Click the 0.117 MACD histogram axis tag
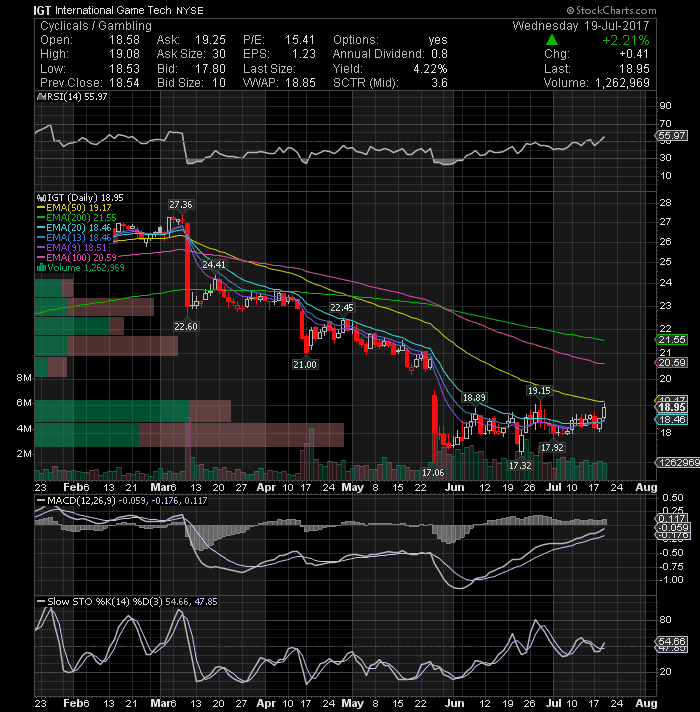The width and height of the screenshot is (700, 712). pyautogui.click(x=671, y=518)
